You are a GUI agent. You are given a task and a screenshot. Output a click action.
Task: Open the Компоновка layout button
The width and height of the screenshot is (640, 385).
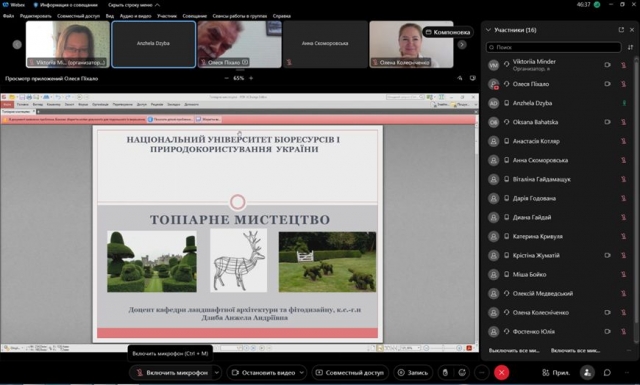[x=448, y=32]
